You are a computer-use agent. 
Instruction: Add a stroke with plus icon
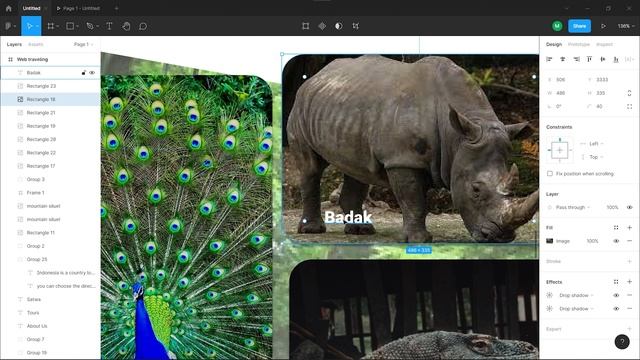coord(629,261)
